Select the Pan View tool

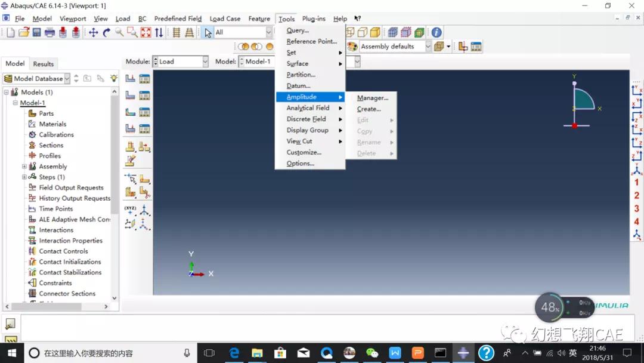94,32
